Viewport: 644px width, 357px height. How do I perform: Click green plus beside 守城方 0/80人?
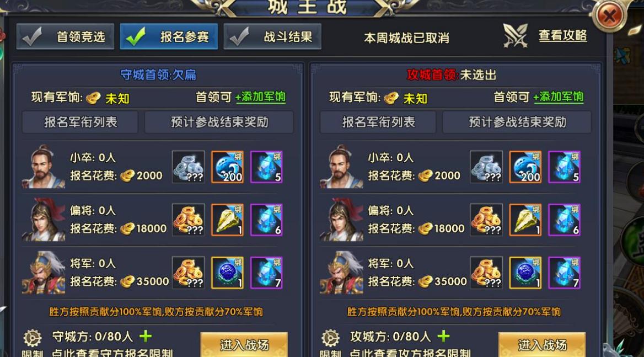point(146,337)
